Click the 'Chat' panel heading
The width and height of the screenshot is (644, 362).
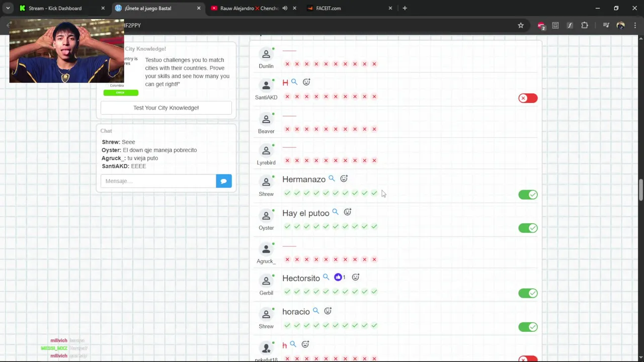pyautogui.click(x=106, y=131)
